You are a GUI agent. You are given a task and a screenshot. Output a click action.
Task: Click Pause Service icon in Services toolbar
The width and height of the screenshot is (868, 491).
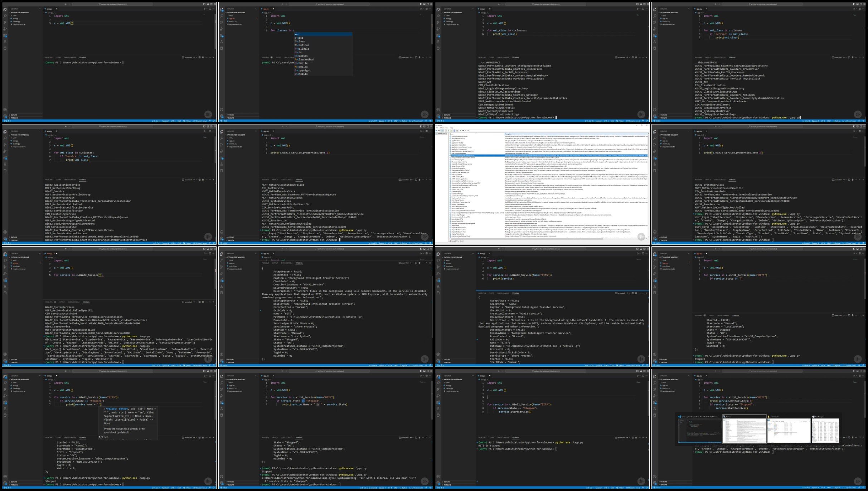[x=466, y=131]
